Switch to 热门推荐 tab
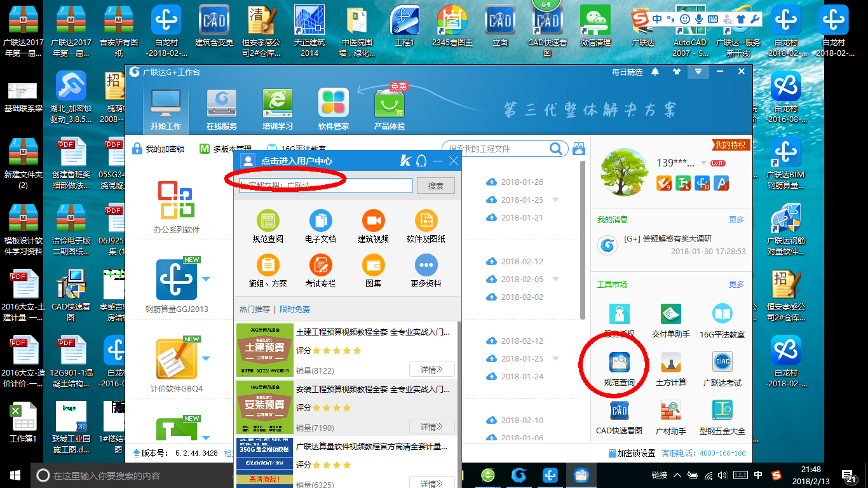Screen dimensions: 868x488 point(255,309)
